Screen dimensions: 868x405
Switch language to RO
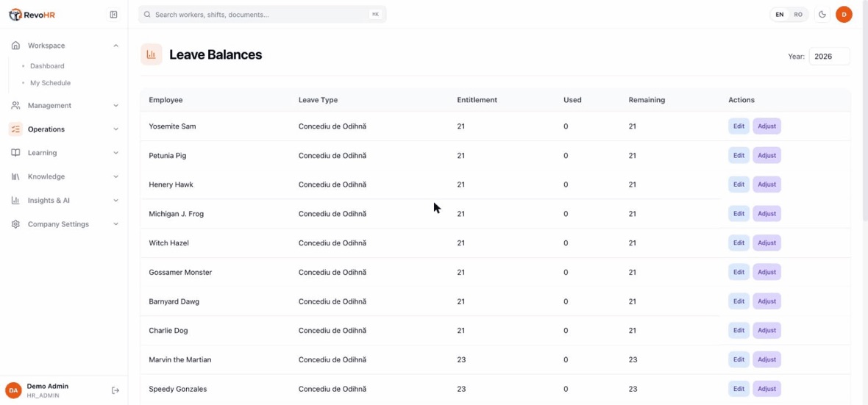pos(797,15)
